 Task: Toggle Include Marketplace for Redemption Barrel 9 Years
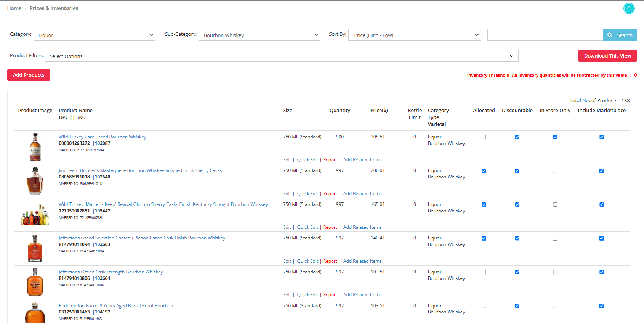click(x=602, y=306)
